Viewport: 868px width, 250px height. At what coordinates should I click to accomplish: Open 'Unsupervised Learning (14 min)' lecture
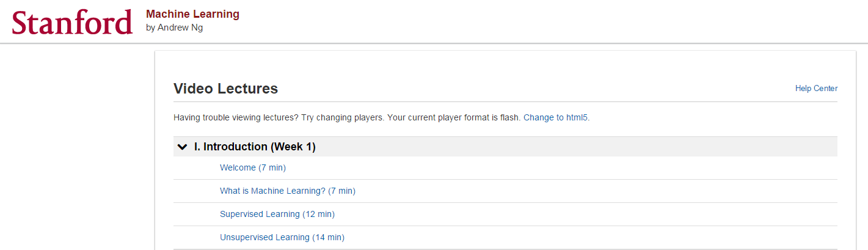coord(282,237)
